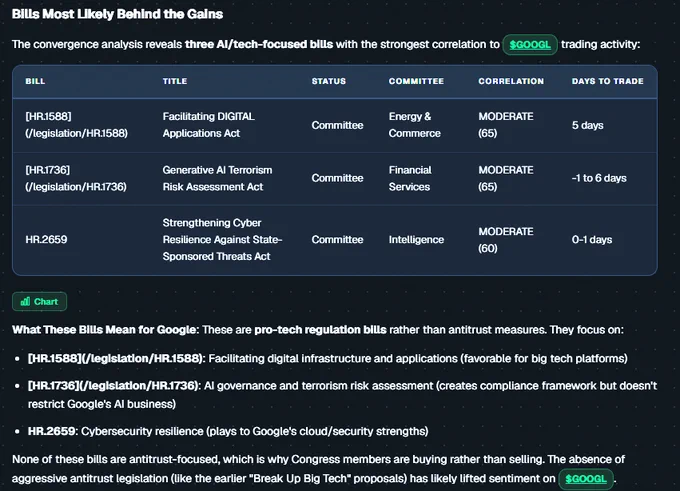Click 'three AI/tech-focused bills' bold text
The image size is (680, 491).
coord(259,45)
